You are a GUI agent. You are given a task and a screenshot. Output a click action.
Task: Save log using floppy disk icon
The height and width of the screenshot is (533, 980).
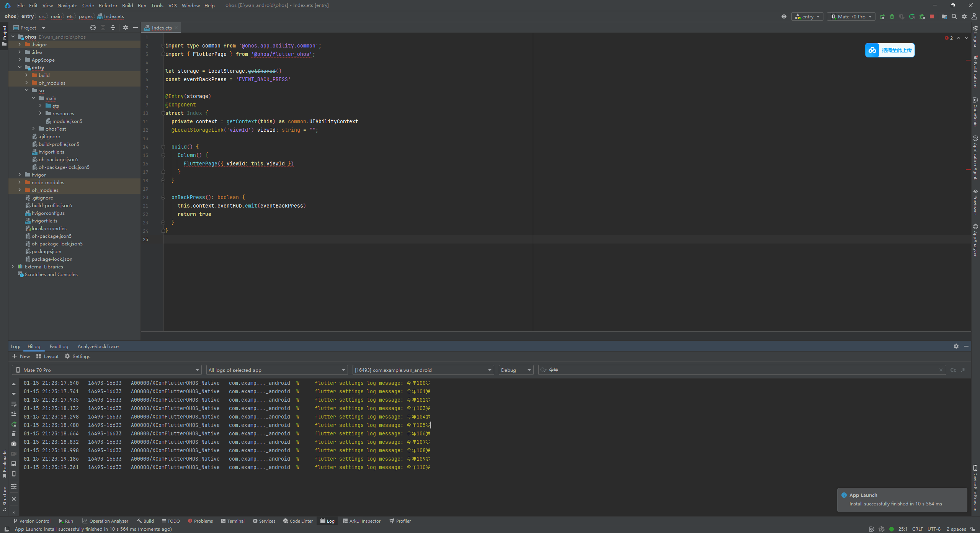pos(14,464)
